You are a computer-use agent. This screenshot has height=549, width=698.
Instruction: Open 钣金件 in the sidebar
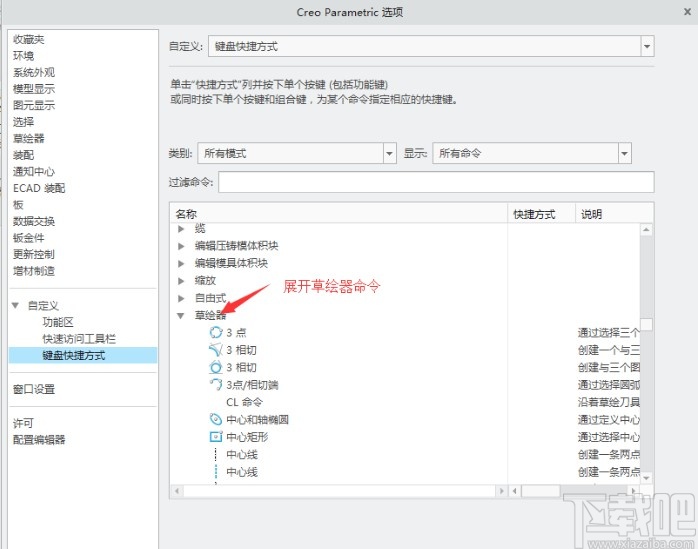click(x=28, y=237)
